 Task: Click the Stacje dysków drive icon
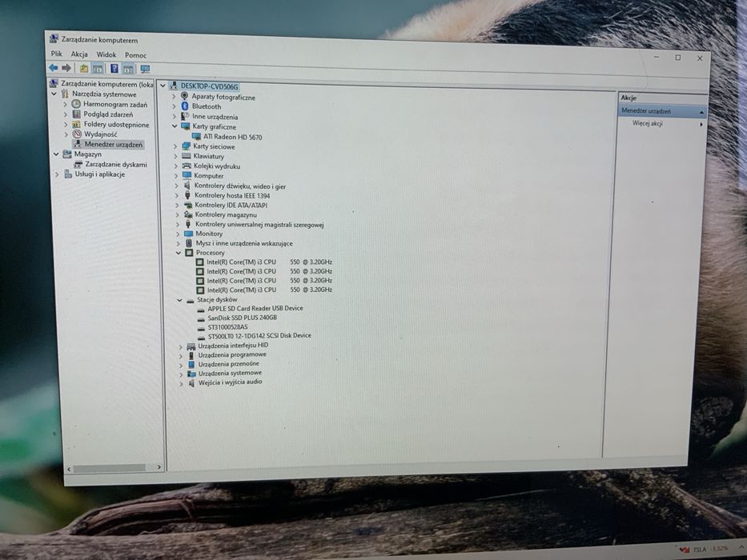click(x=190, y=300)
